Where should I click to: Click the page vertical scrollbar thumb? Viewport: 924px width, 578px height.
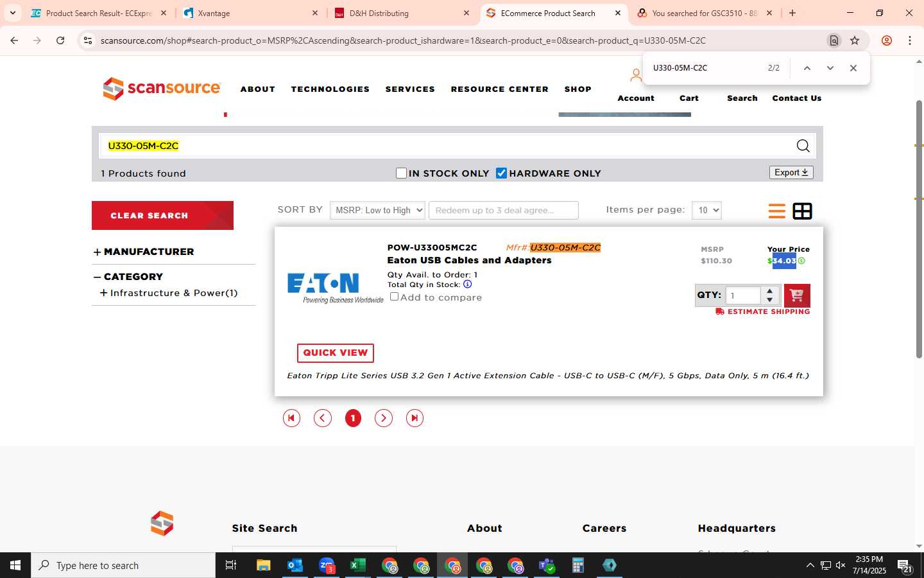(x=919, y=229)
